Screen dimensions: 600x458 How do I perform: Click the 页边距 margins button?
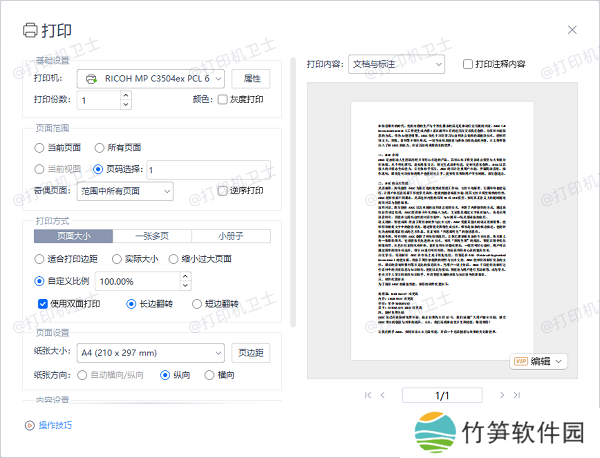click(x=251, y=353)
